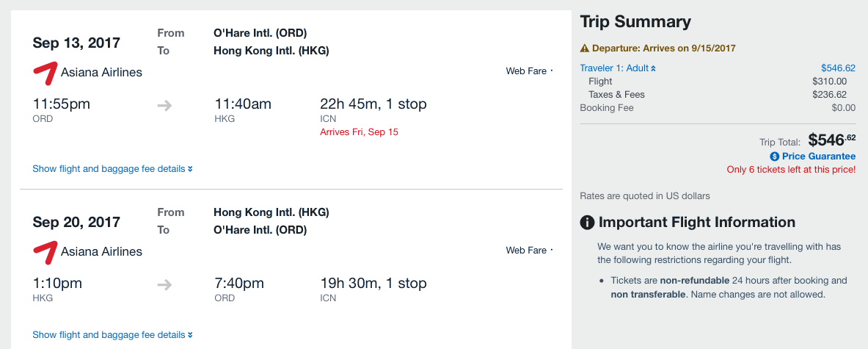Click the blue dollar badge beside Price Guarantee

pyautogui.click(x=774, y=156)
